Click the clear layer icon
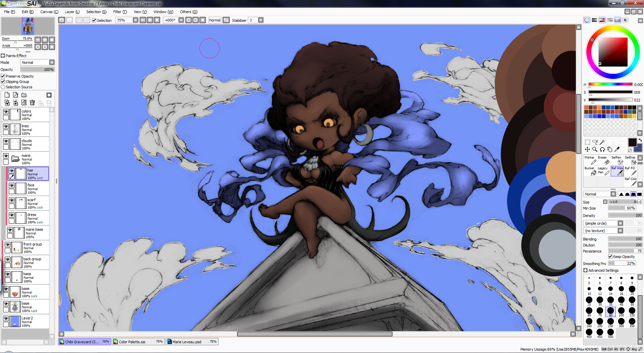Screen dimensions: 644x353 click(24, 103)
